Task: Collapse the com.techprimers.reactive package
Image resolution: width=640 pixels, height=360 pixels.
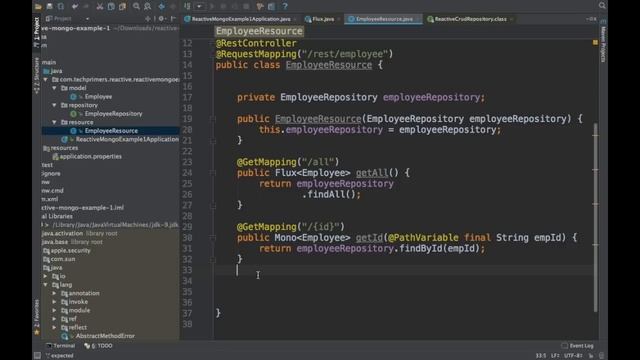Action: [45, 80]
